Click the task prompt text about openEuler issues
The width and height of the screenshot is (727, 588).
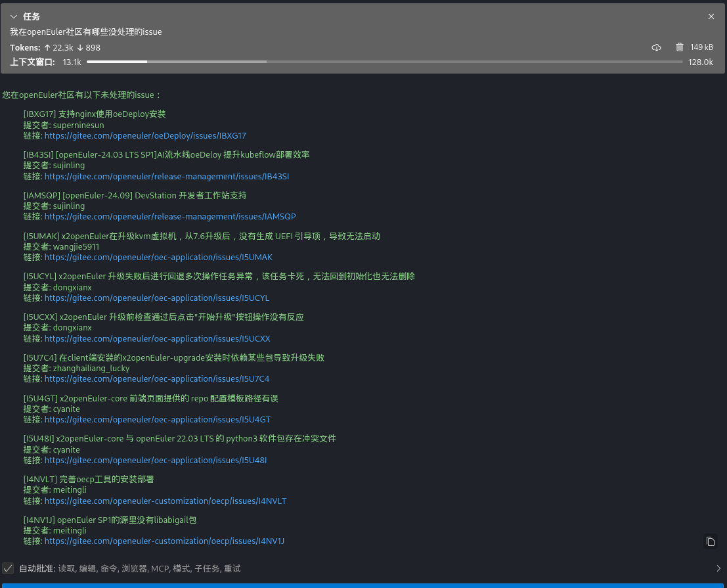tap(86, 32)
